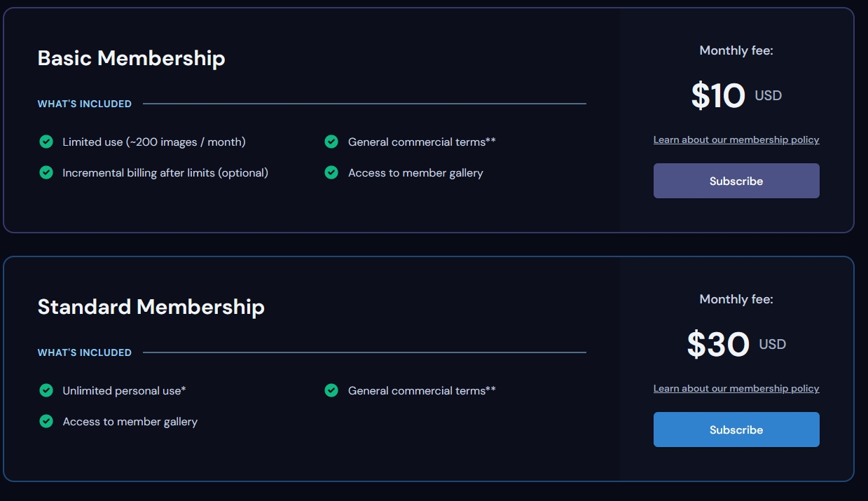Open membership policy link under $10 price
The image size is (868, 501).
point(736,140)
